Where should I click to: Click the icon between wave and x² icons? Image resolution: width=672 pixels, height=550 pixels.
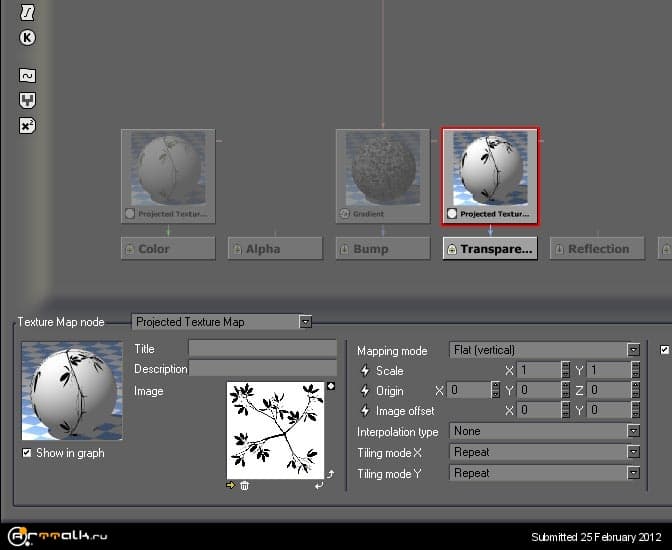click(x=28, y=100)
